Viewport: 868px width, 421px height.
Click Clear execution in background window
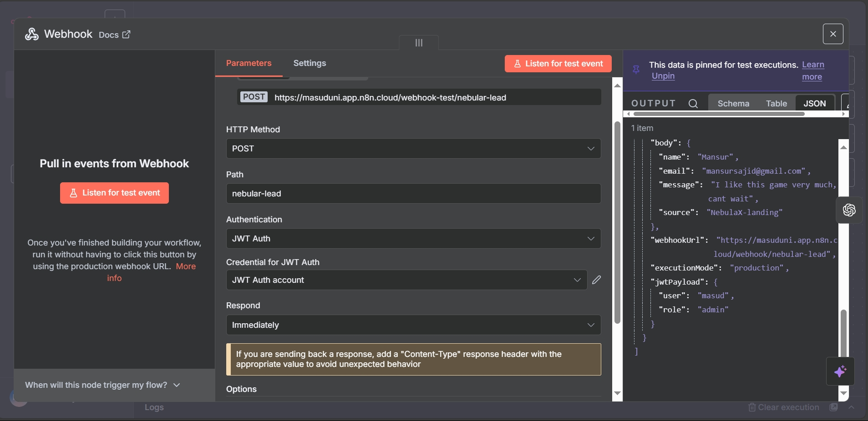784,407
